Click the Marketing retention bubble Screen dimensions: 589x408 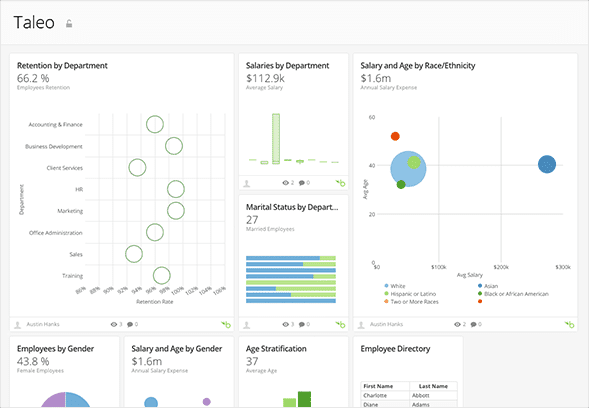175,211
